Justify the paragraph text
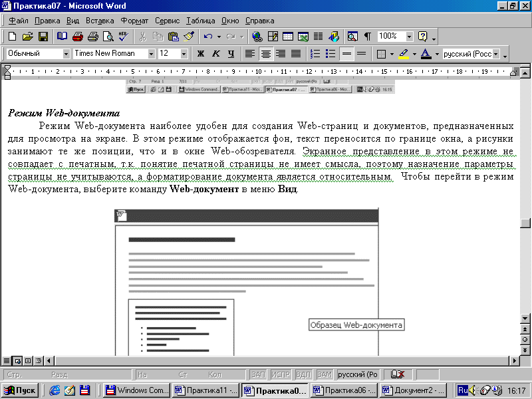Screen dimensions: 532x399 [296, 54]
